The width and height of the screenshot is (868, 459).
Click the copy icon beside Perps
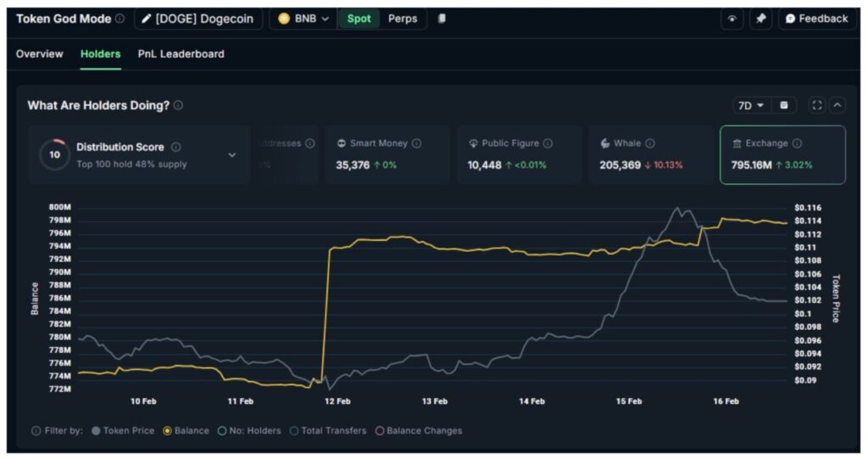click(x=442, y=19)
